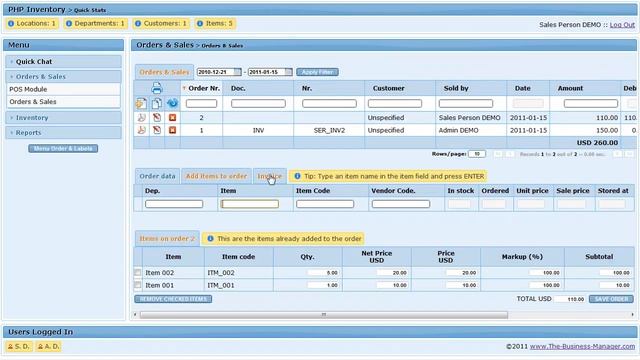Click the horizontal scrollbar at panel bottom
640x360 pixels.
coord(324,315)
